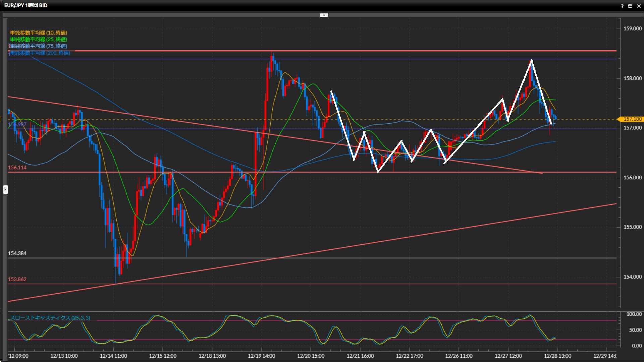Viewport: 644px width, 362px height.
Task: Click the EUR/JPY 1時間 BID title bar
Action: (26, 5)
